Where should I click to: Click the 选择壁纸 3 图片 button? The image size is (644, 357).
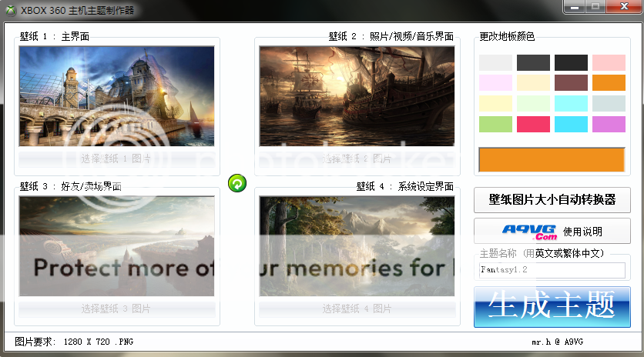click(116, 309)
